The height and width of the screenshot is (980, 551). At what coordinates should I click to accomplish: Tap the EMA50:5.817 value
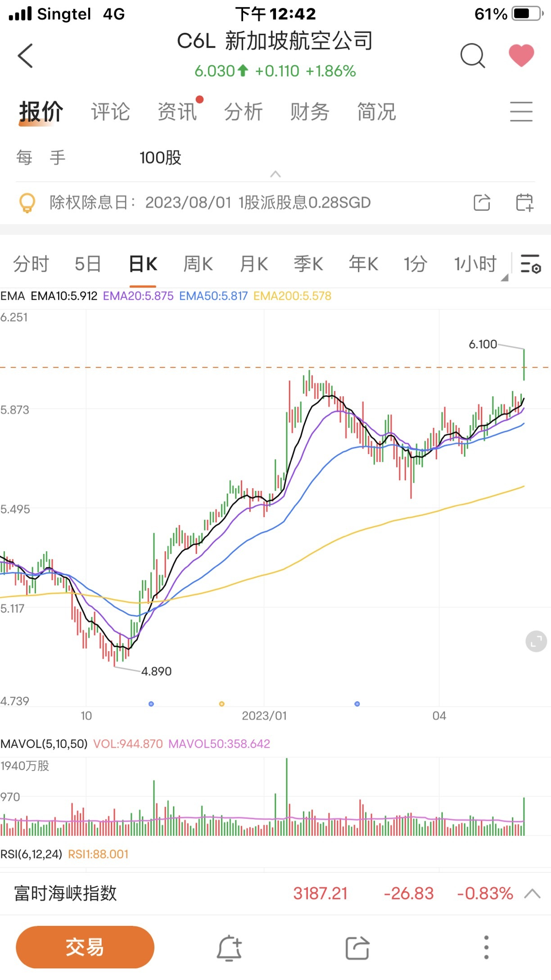point(213,296)
